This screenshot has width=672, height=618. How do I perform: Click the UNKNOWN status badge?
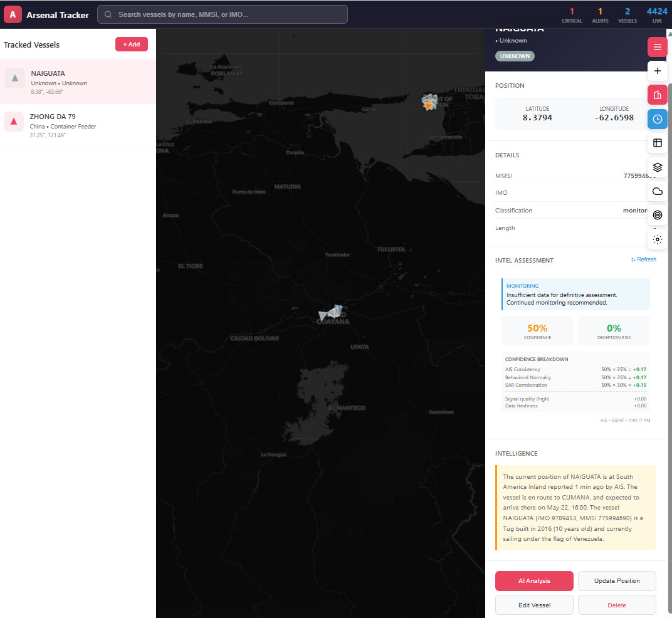pyautogui.click(x=515, y=56)
